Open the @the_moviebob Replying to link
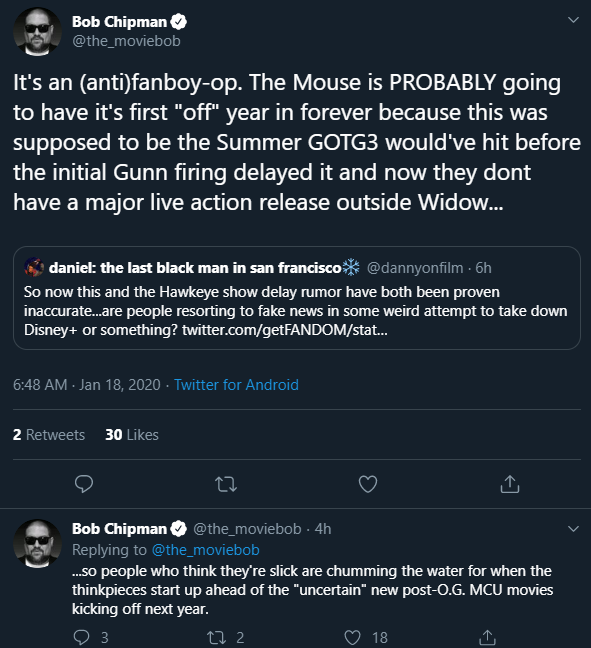 (x=206, y=550)
